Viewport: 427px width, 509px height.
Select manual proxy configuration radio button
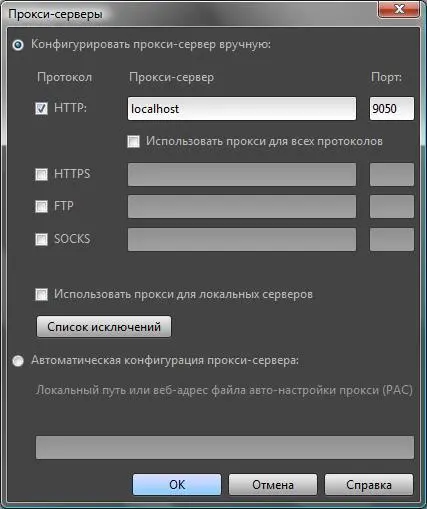coord(18,45)
